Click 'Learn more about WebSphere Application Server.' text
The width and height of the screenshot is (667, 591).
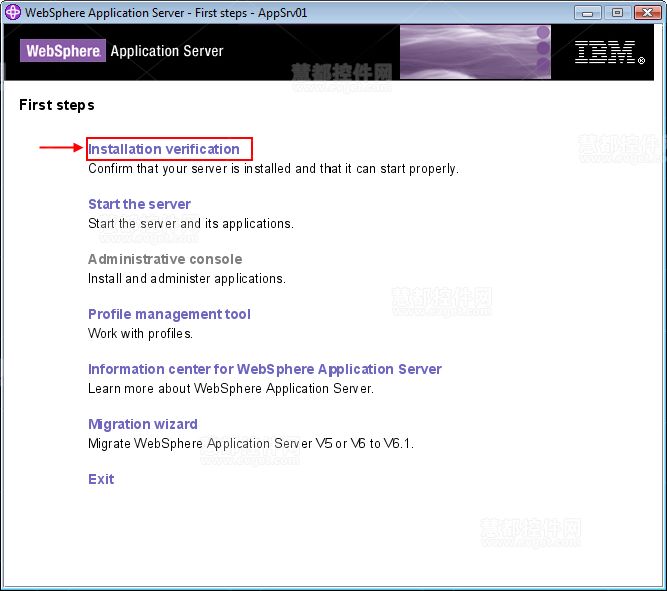tap(231, 388)
